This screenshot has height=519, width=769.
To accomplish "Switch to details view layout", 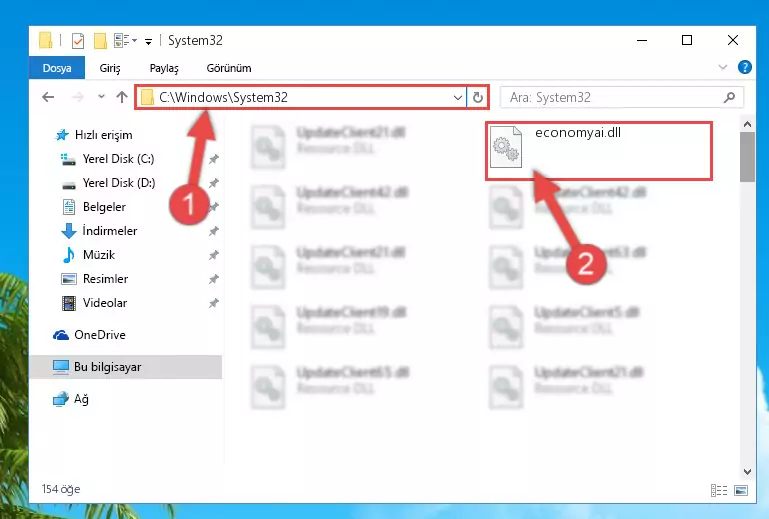I will pyautogui.click(x=718, y=490).
